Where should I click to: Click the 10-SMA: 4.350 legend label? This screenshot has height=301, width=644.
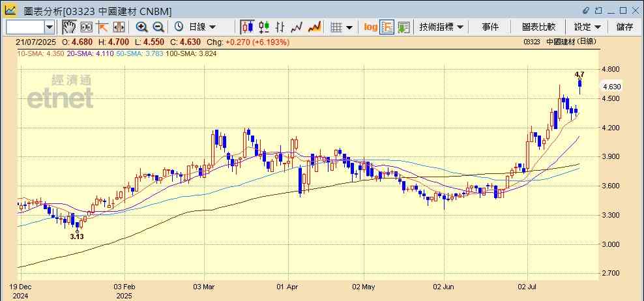(x=40, y=53)
